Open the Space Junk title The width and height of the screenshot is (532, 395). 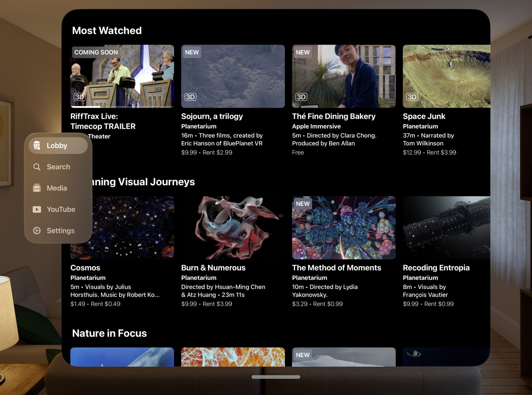tap(424, 116)
